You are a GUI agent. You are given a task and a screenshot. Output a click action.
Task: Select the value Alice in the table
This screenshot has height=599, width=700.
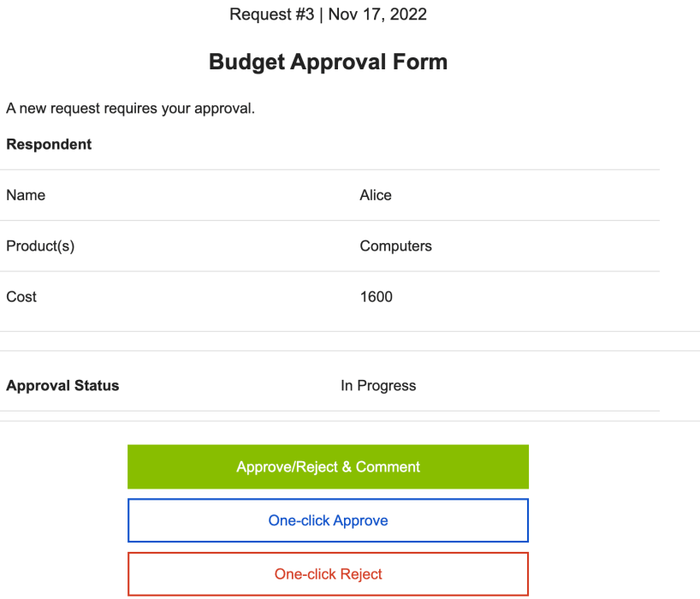click(x=376, y=195)
